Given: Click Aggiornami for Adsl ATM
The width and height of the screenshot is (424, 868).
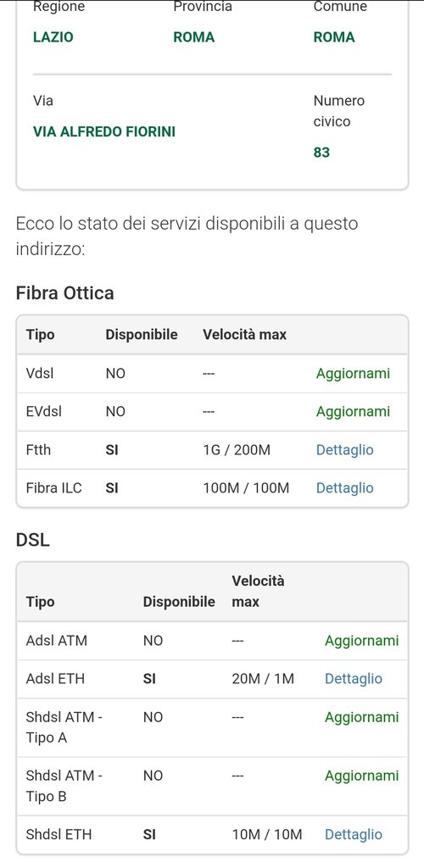Looking at the screenshot, I should click(x=361, y=641).
